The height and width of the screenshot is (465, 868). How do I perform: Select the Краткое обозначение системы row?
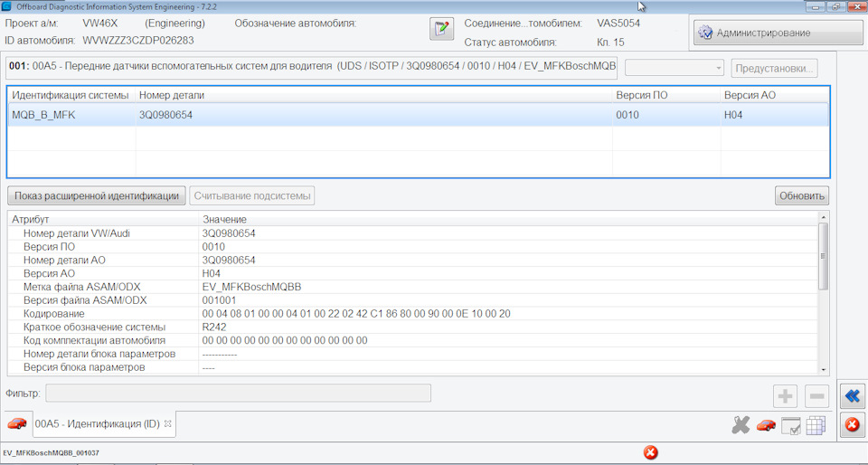tap(413, 327)
